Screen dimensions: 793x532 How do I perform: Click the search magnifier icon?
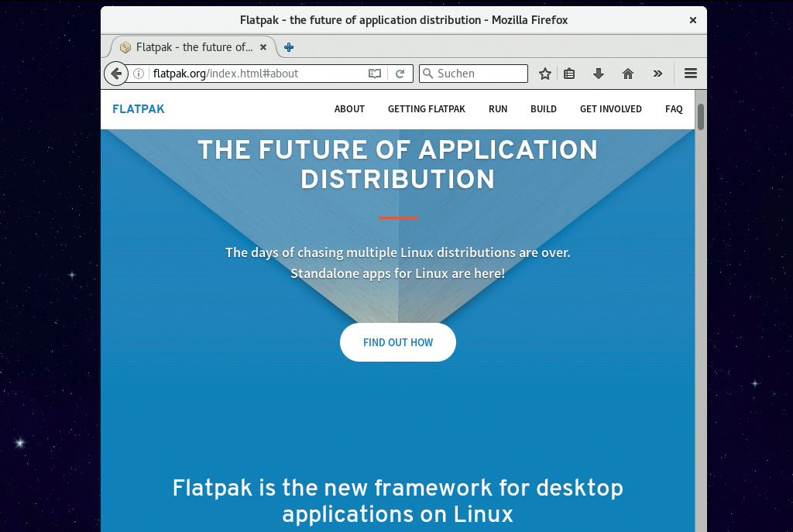click(427, 74)
